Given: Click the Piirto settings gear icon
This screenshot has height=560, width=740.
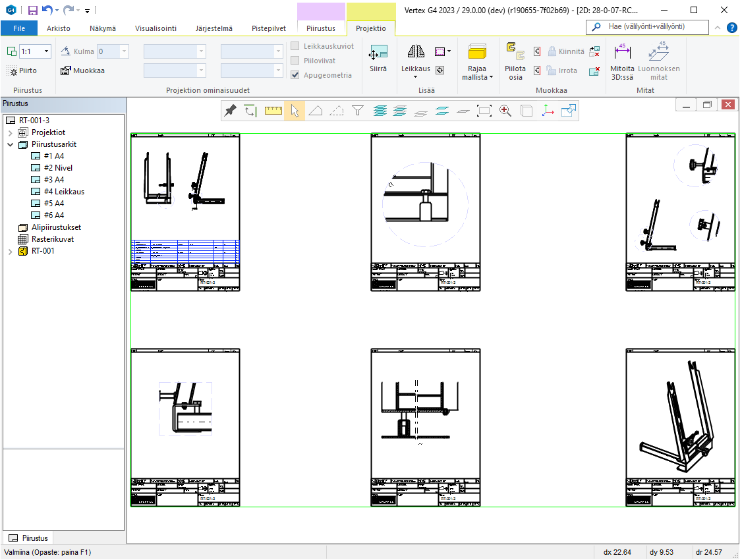Looking at the screenshot, I should tap(13, 71).
